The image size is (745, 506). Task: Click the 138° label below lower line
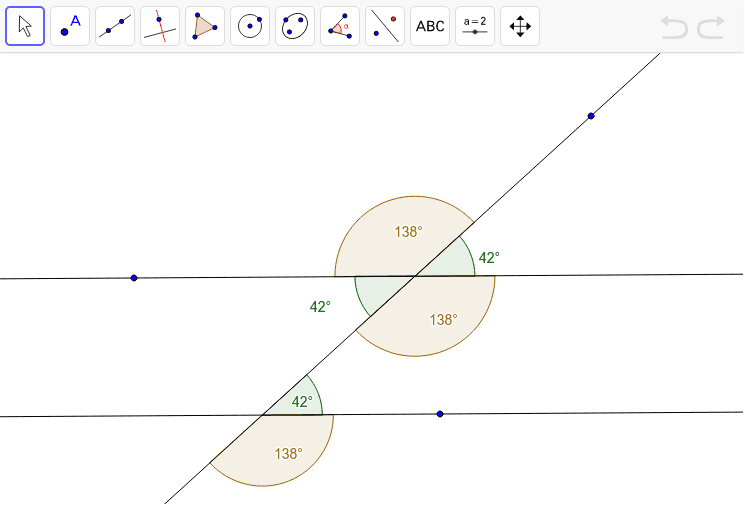[x=288, y=454]
